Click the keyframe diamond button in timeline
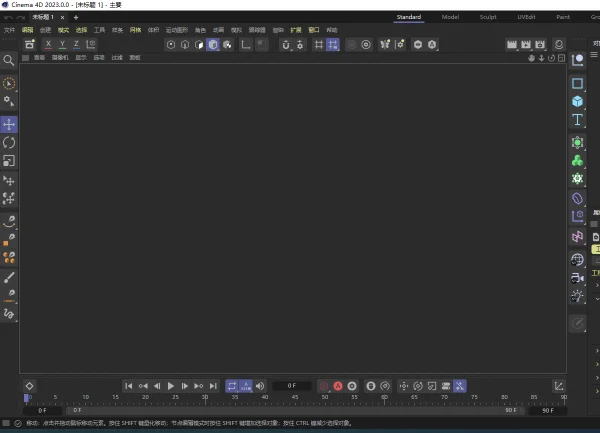Image resolution: width=600 pixels, height=433 pixels. (x=29, y=386)
